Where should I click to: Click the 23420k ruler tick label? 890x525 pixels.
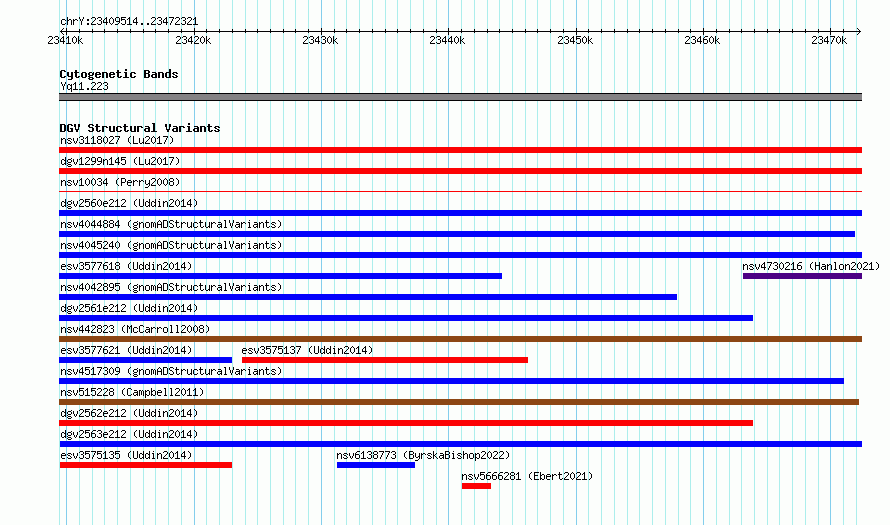tap(193, 40)
